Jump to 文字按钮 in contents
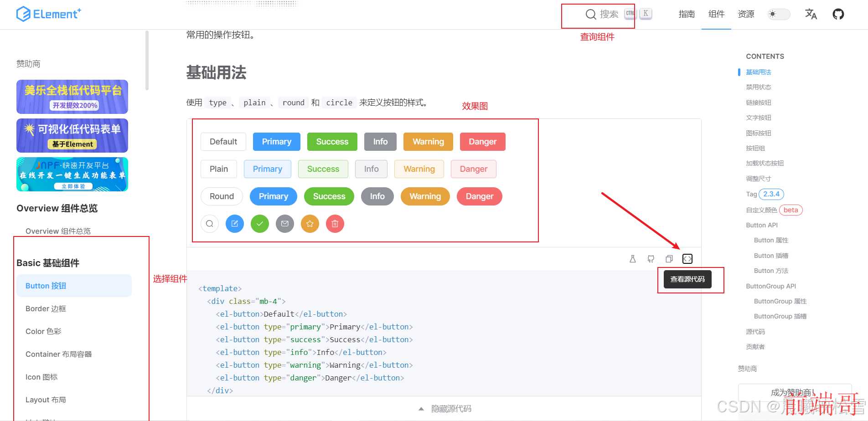The height and width of the screenshot is (421, 868). (759, 118)
